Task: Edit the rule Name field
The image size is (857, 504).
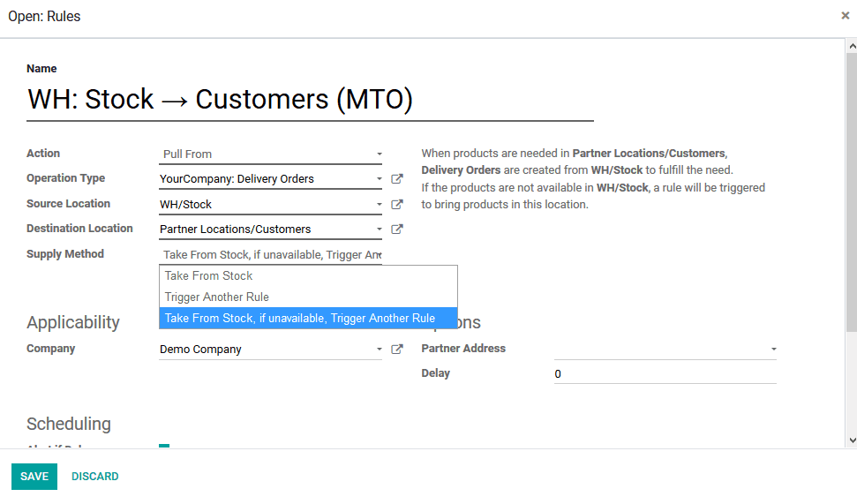Action: 310,100
